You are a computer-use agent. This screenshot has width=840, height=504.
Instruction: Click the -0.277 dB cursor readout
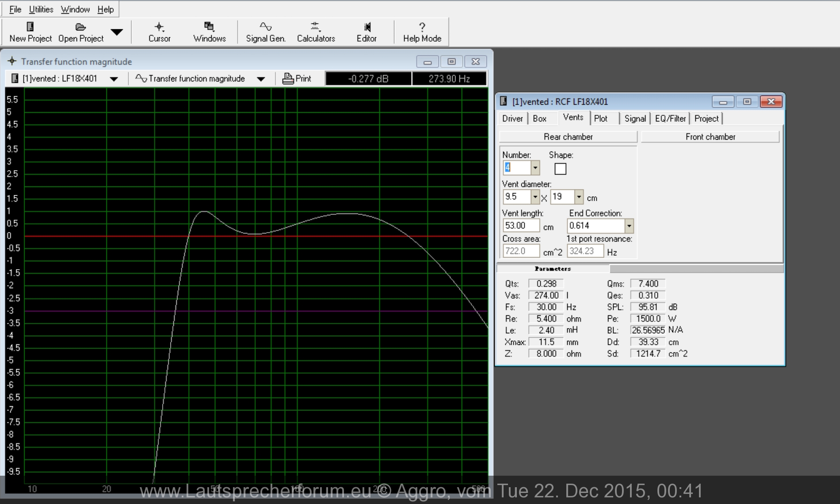(368, 79)
